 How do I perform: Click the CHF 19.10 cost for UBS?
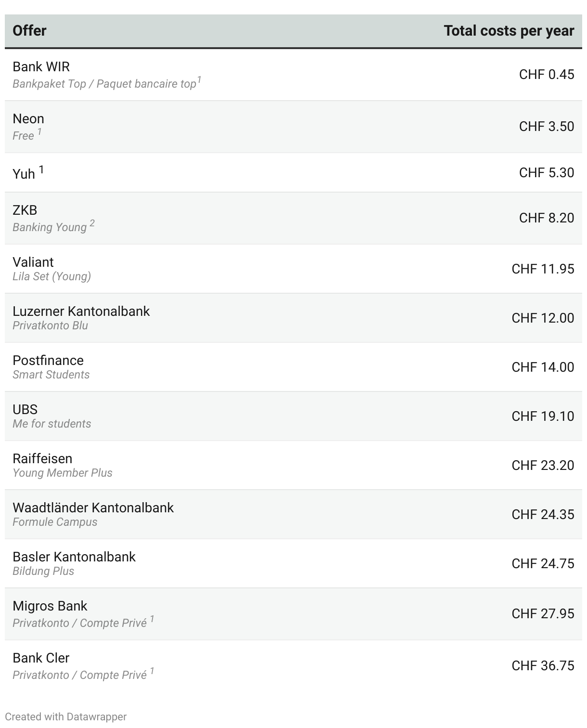(x=543, y=416)
